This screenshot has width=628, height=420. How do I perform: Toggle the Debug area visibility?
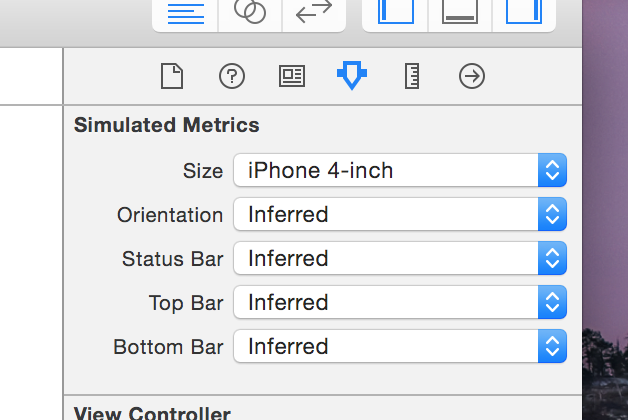(459, 13)
